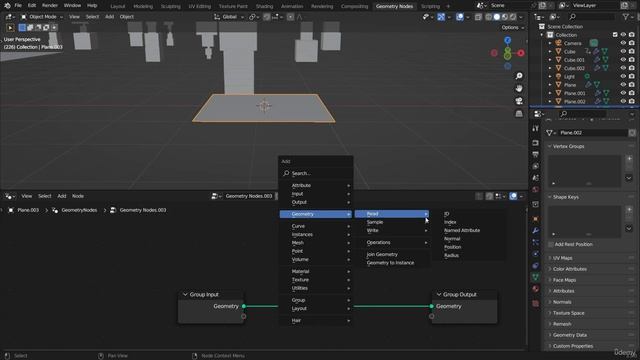Open the viewport Options dropdown
The height and width of the screenshot is (360, 640).
coord(513,27)
